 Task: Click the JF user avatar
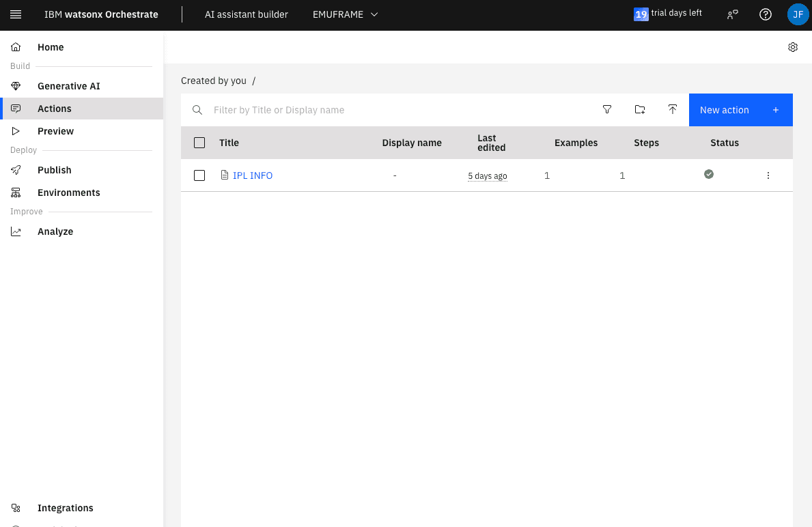pyautogui.click(x=797, y=14)
